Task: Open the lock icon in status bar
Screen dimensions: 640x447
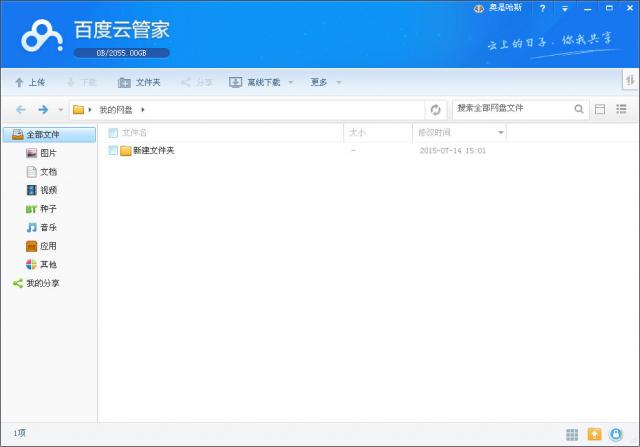Action: click(x=616, y=434)
